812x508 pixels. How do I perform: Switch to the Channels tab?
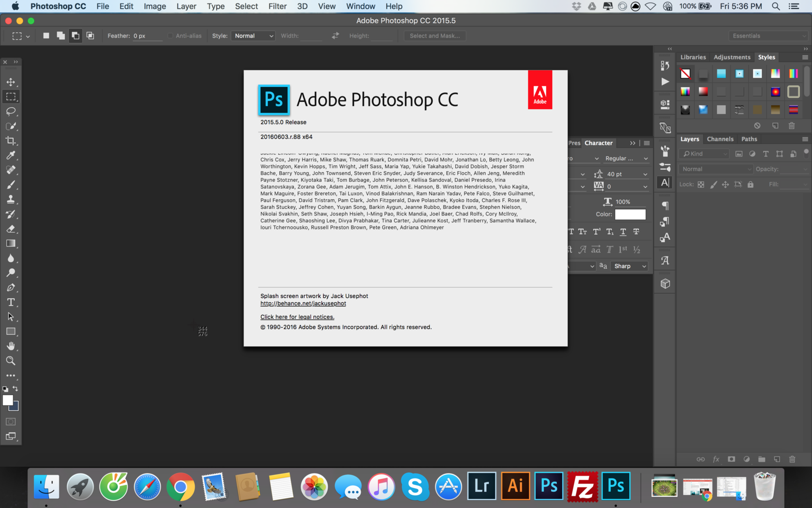tap(720, 139)
